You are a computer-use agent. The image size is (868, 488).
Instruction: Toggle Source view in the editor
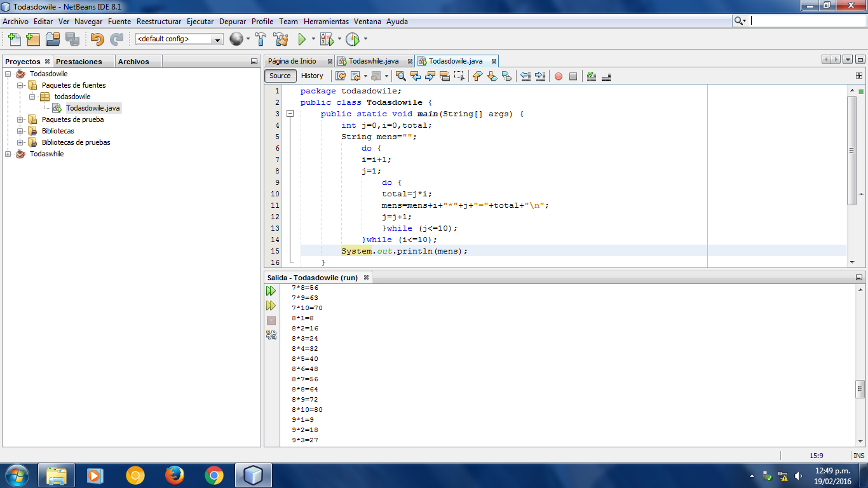pos(280,76)
